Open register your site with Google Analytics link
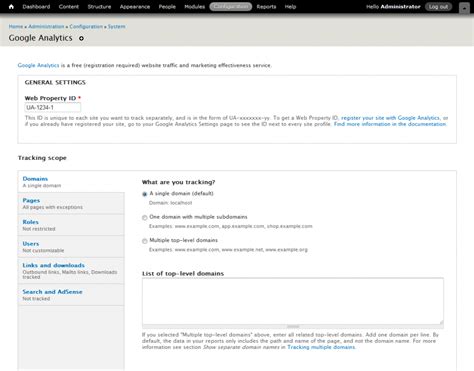The height and width of the screenshot is (371, 474). [390, 118]
